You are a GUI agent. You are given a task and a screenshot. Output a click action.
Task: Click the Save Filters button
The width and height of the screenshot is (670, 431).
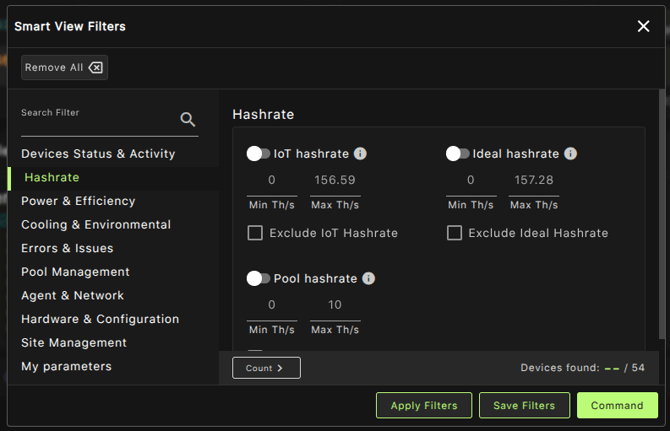(x=524, y=405)
